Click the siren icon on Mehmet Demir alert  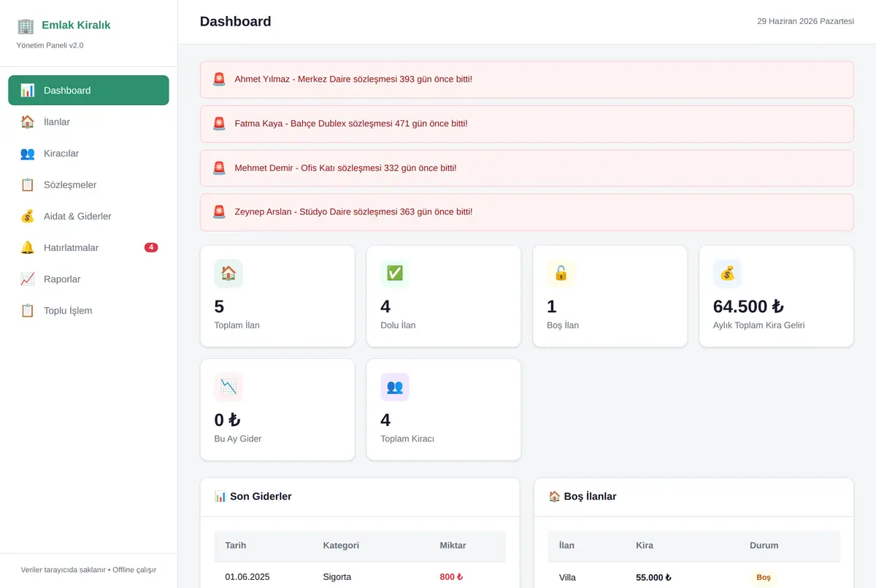point(219,168)
